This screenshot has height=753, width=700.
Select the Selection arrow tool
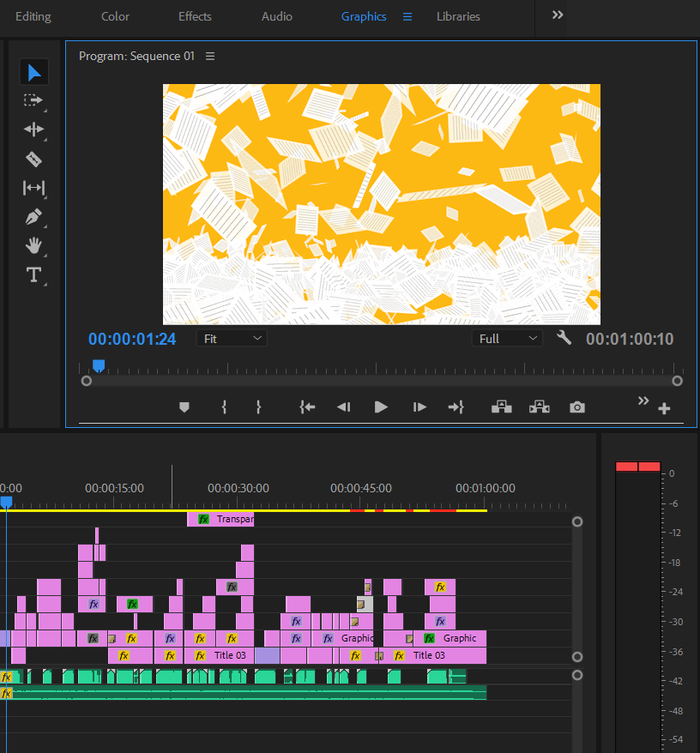click(33, 72)
